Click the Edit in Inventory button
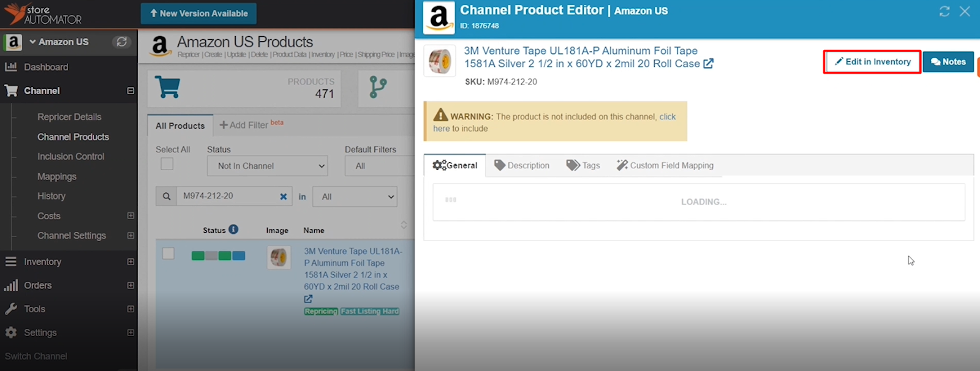This screenshot has width=980, height=371. pyautogui.click(x=872, y=62)
